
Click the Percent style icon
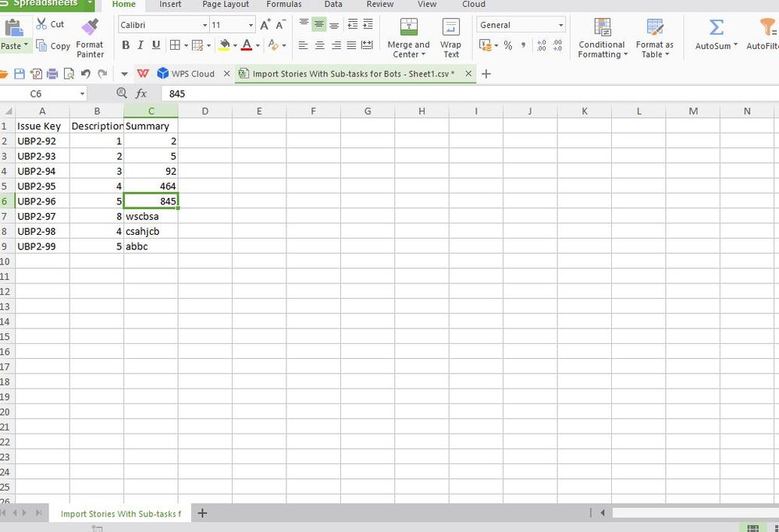[x=508, y=45]
